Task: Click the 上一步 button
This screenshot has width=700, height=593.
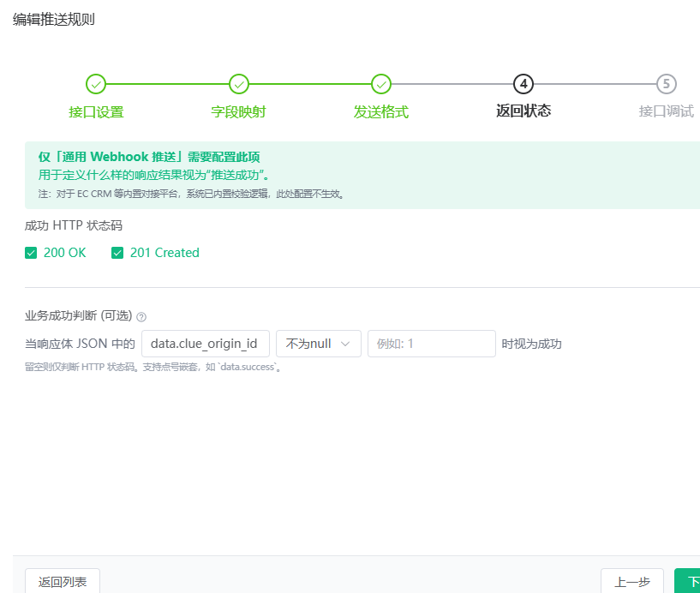Action: coord(632,581)
